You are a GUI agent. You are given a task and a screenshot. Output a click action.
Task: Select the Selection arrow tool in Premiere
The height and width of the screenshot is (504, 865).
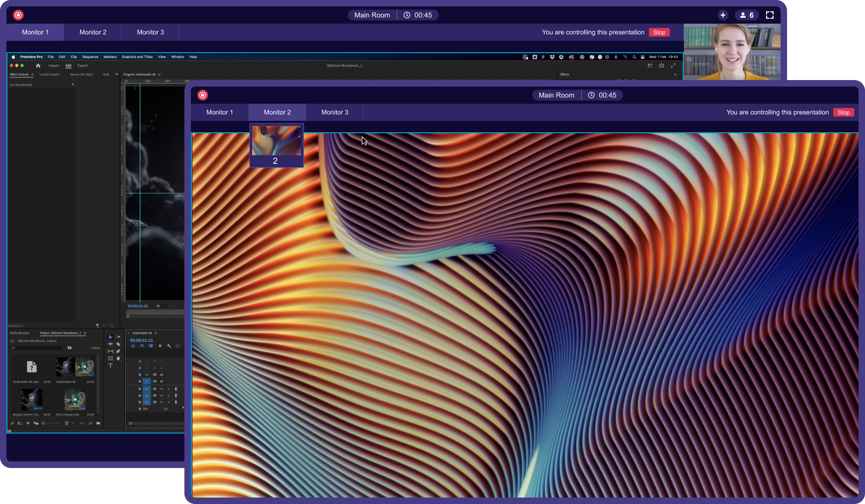click(x=111, y=337)
